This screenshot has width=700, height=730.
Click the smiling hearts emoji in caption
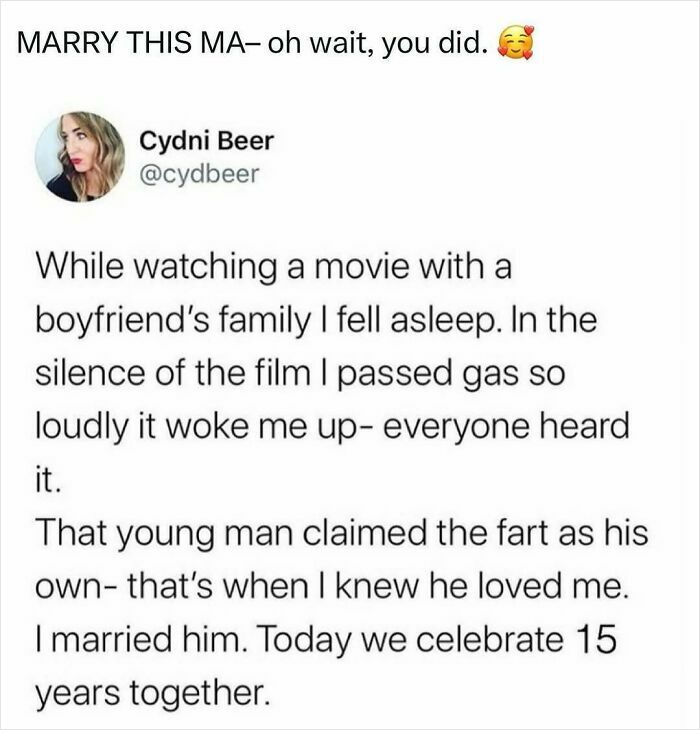click(515, 44)
